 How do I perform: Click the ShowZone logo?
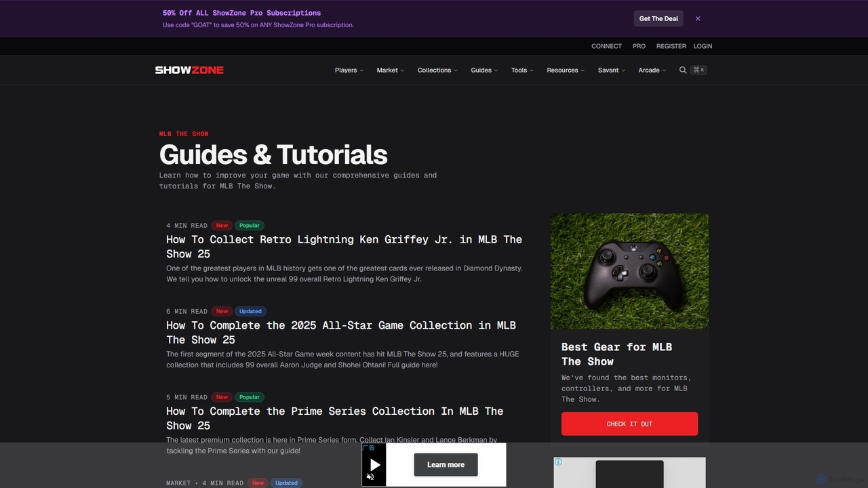point(189,70)
